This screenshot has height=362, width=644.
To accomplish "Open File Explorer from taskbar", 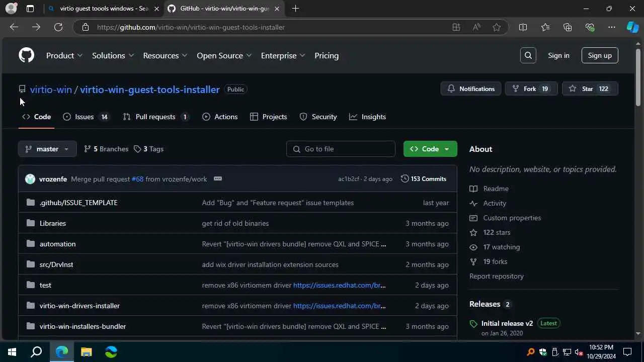I will pyautogui.click(x=87, y=352).
